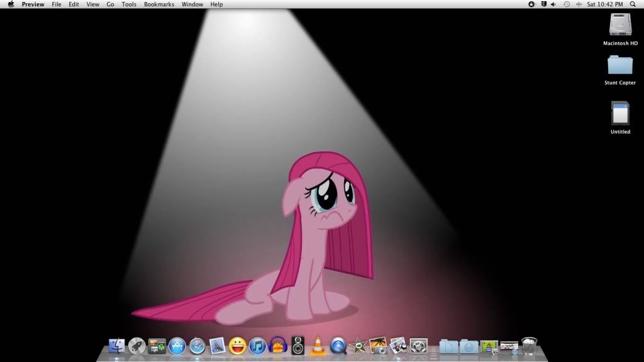Launch VLC traffic cone icon

click(318, 346)
